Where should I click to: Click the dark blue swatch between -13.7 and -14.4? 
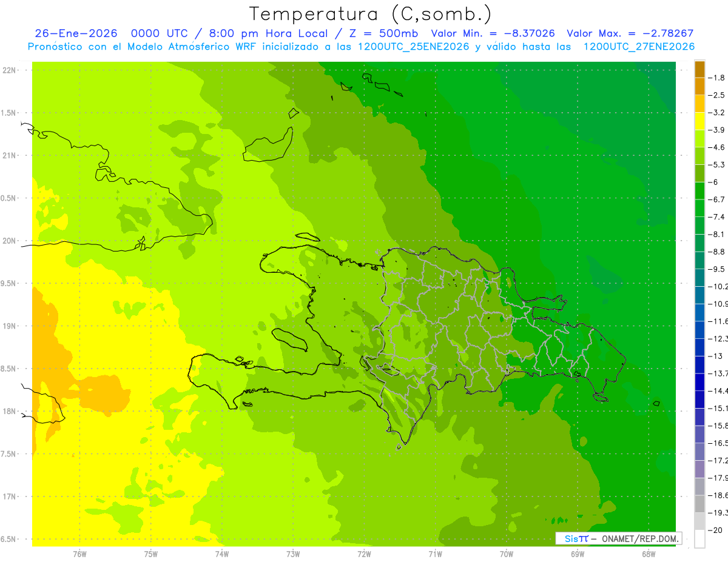click(x=699, y=382)
